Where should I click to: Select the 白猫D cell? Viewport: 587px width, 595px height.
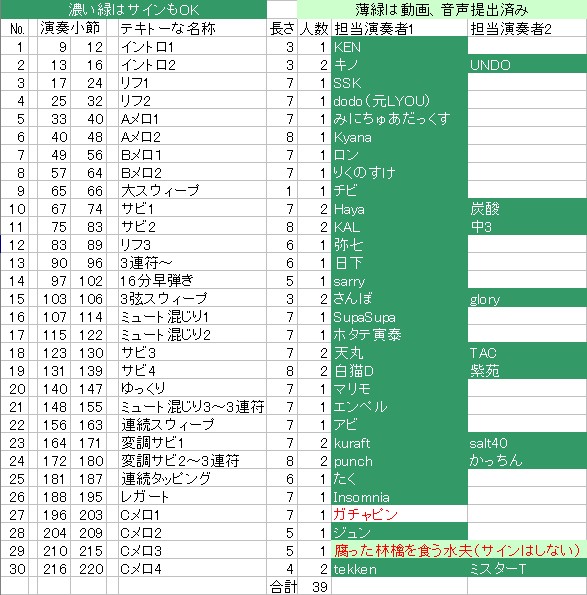(x=399, y=370)
